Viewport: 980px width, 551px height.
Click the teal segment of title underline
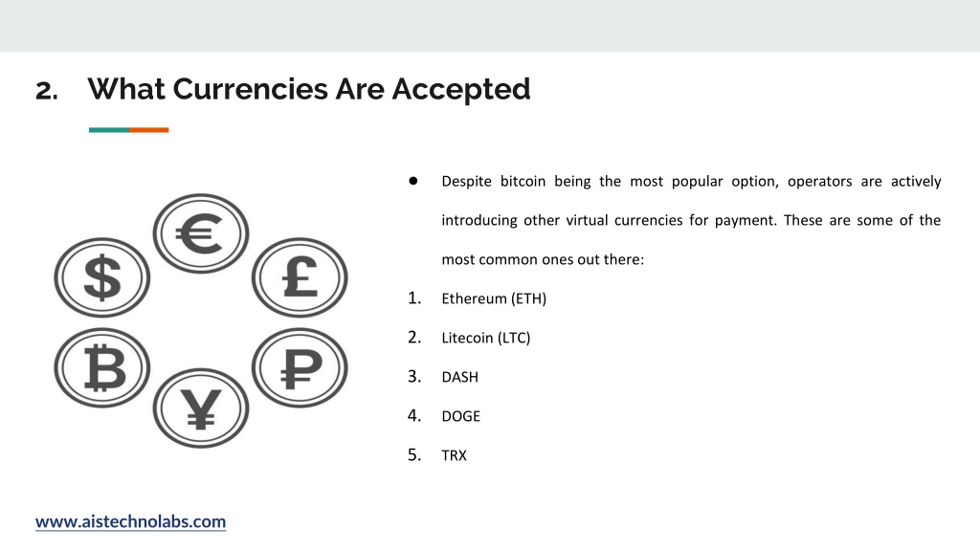(x=109, y=130)
